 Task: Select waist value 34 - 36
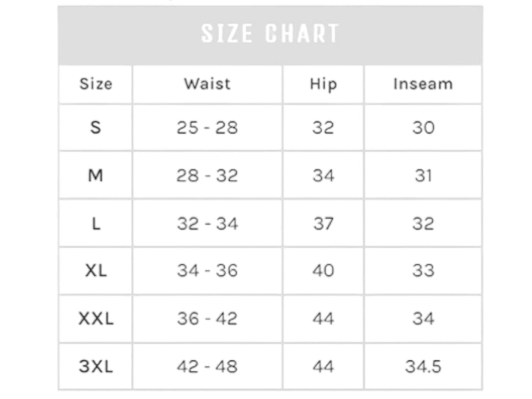(x=207, y=271)
